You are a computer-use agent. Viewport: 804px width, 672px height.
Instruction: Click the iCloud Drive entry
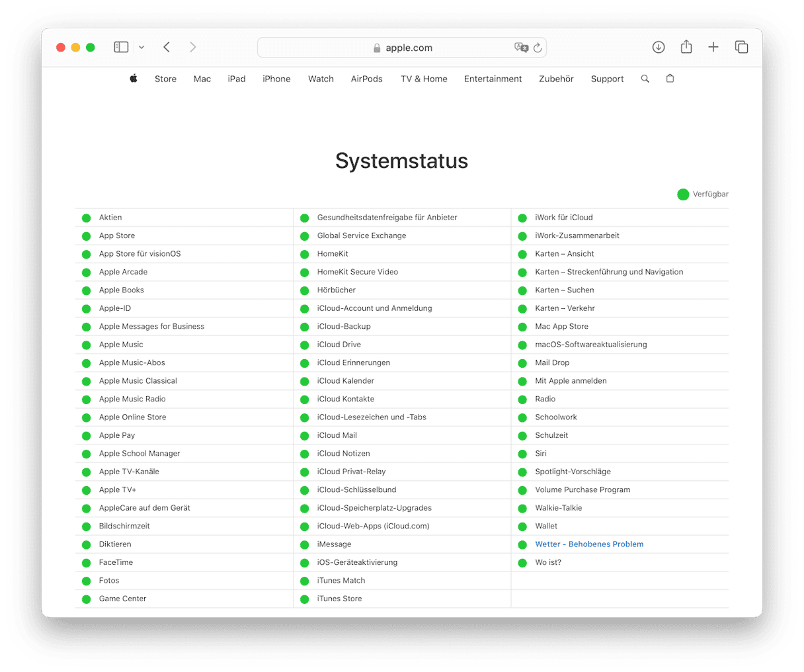pyautogui.click(x=339, y=345)
